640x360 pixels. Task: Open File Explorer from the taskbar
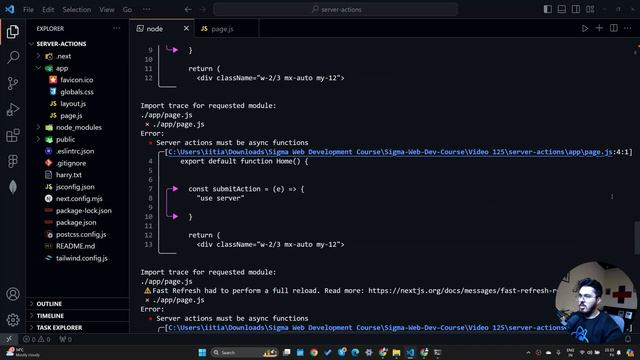coord(396,352)
